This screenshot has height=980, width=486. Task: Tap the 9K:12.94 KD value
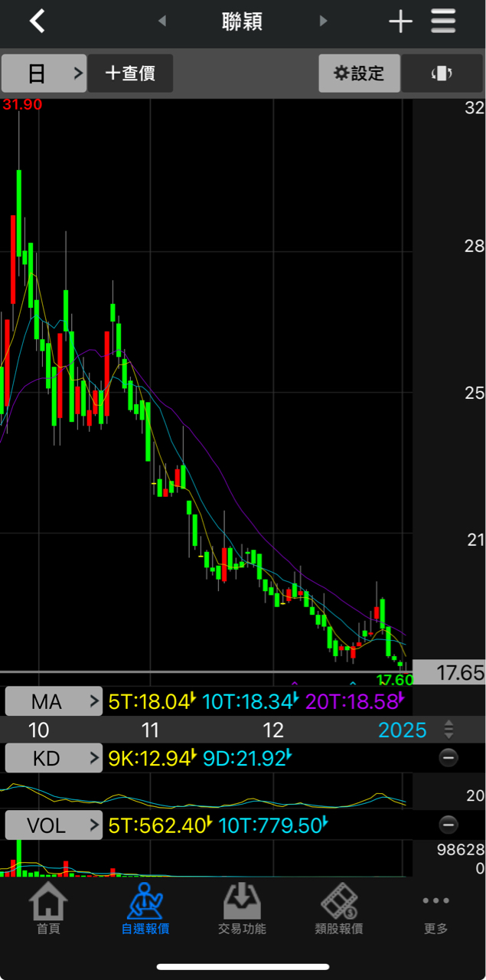152,759
